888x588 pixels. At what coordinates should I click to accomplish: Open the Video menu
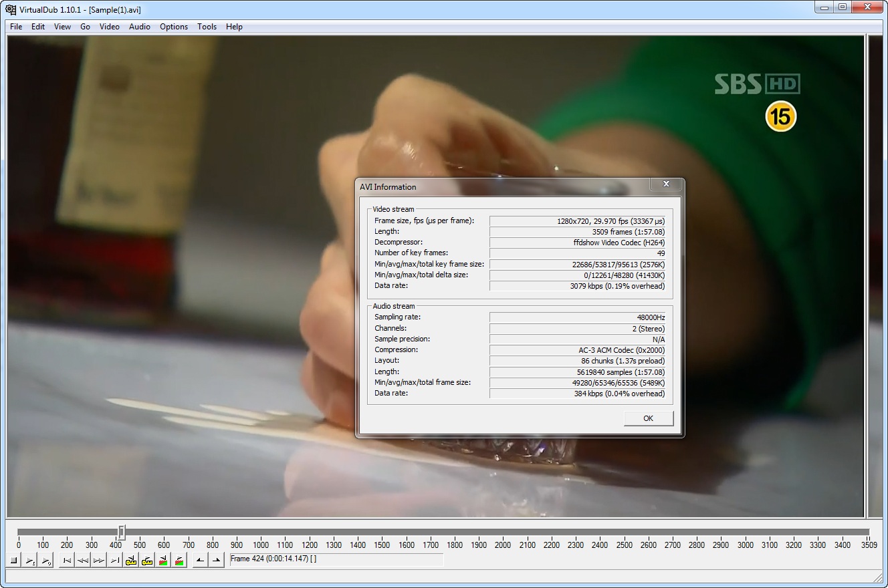point(110,27)
